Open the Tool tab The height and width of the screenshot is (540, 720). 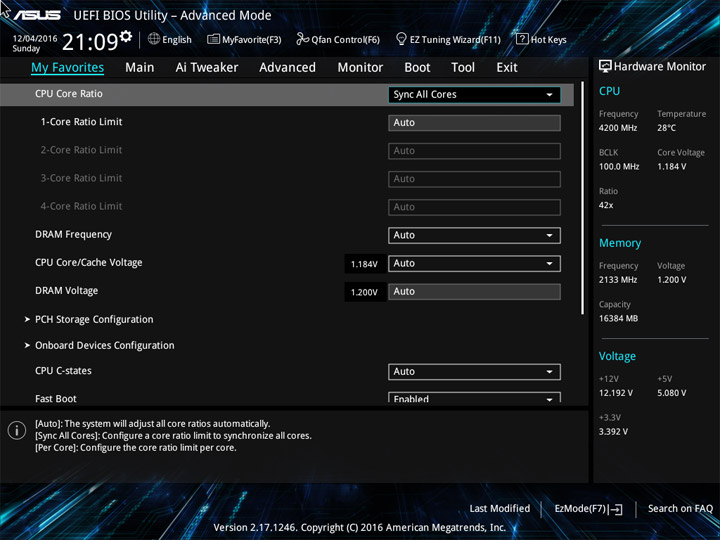pyautogui.click(x=463, y=68)
